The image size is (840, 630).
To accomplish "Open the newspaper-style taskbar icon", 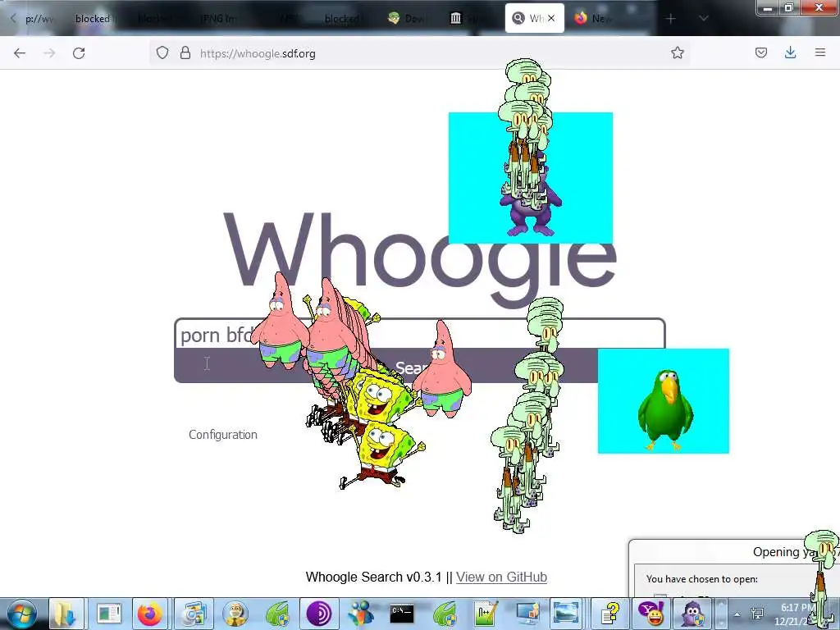I will (109, 614).
